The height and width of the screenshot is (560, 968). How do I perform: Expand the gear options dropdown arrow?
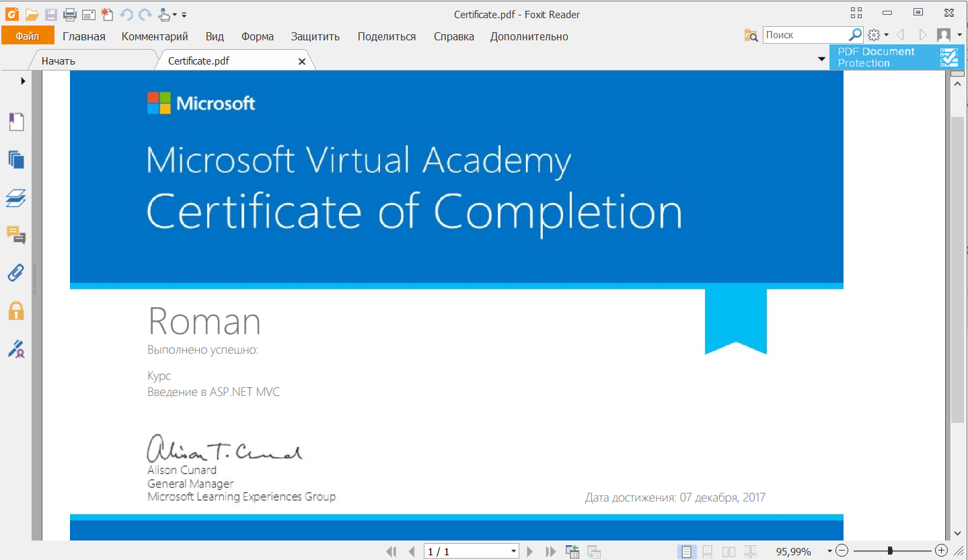(887, 35)
